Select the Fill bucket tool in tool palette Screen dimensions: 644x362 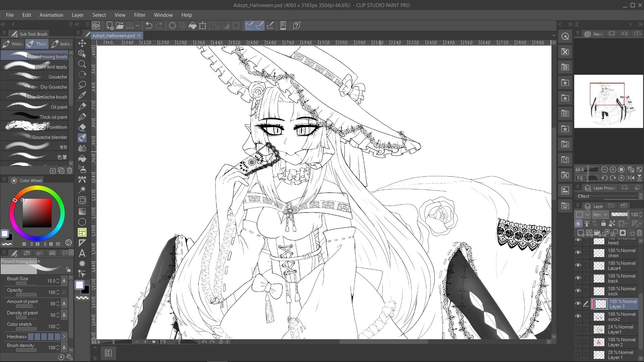82,159
